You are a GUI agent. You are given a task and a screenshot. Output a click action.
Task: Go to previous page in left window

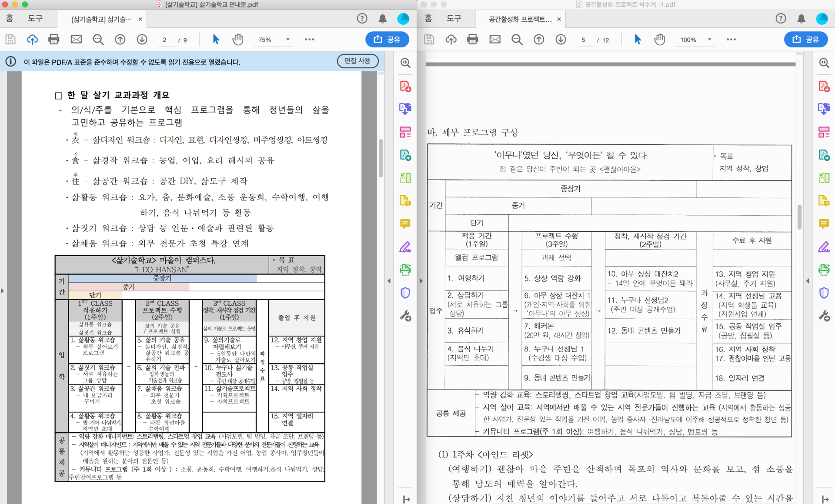120,40
